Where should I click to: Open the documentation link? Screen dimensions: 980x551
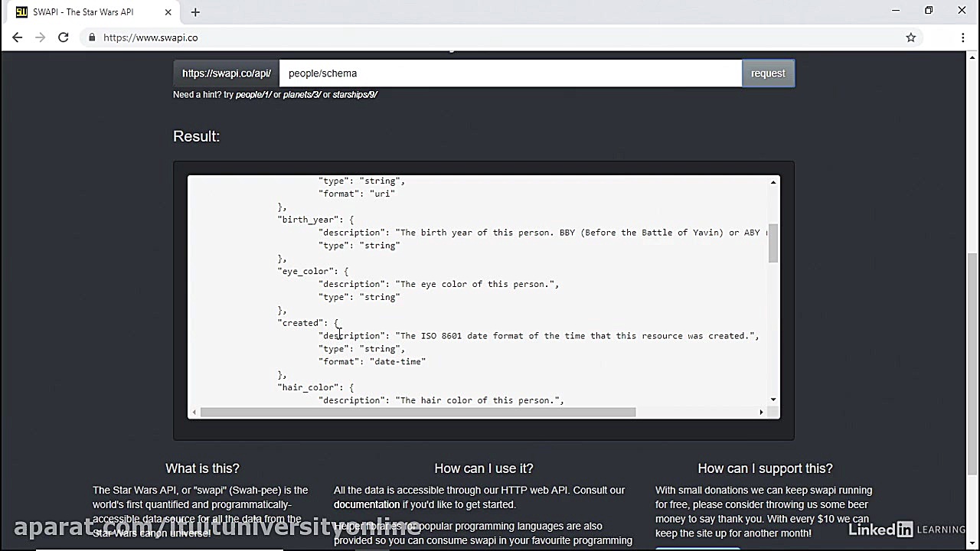[x=367, y=504]
